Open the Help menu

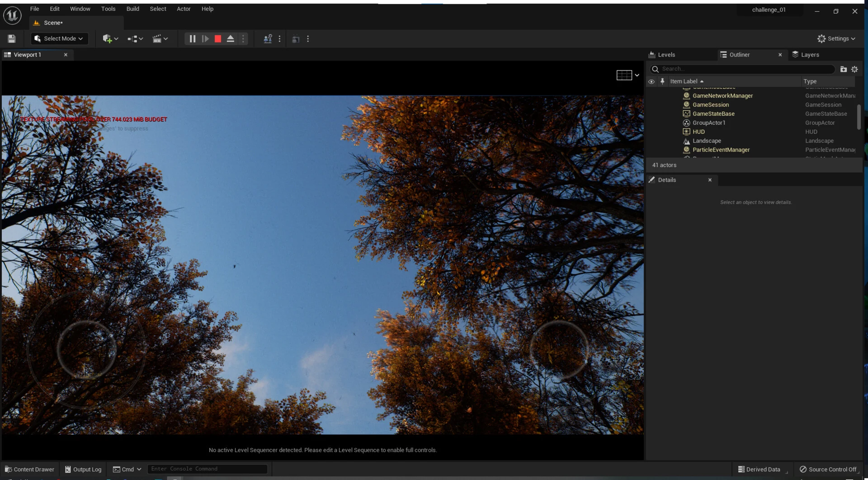click(x=208, y=9)
